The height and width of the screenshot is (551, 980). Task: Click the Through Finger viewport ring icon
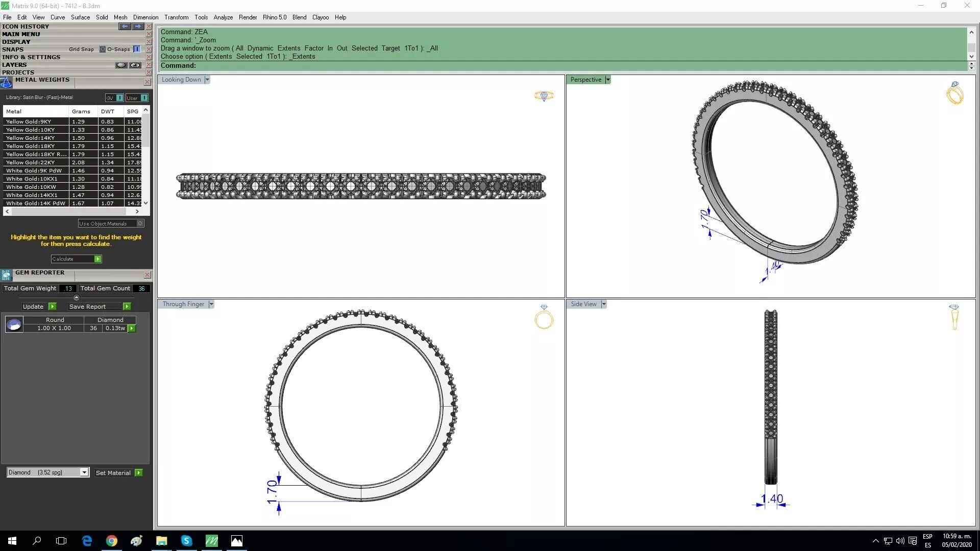pyautogui.click(x=544, y=317)
